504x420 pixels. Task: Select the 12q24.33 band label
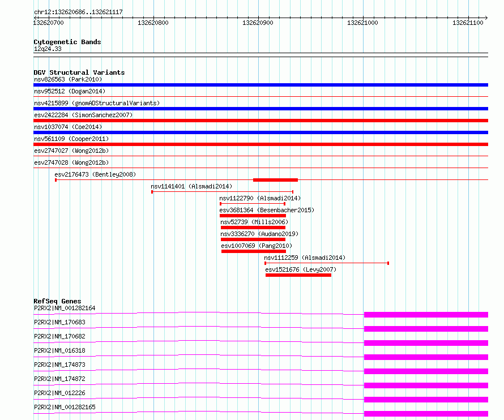click(48, 49)
